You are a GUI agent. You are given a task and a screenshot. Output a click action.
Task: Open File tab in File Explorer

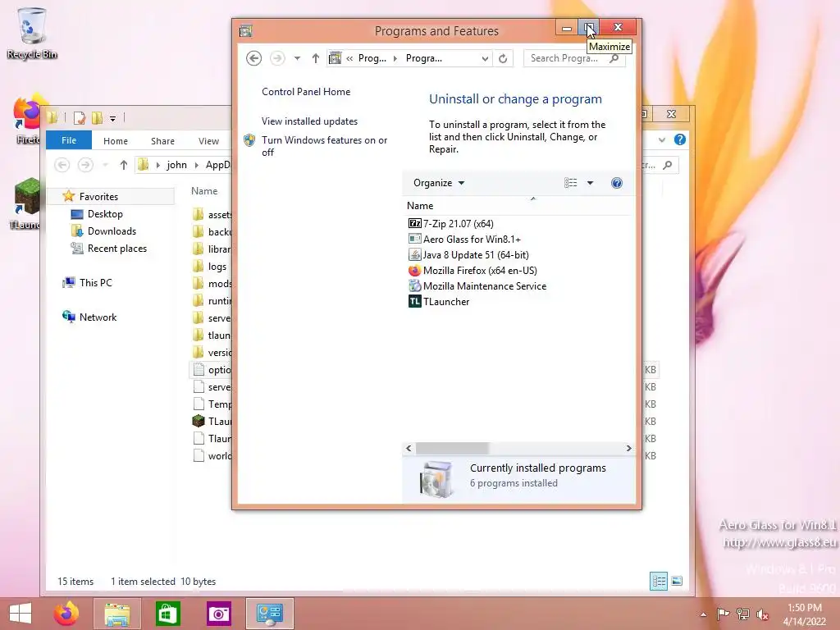click(x=69, y=140)
